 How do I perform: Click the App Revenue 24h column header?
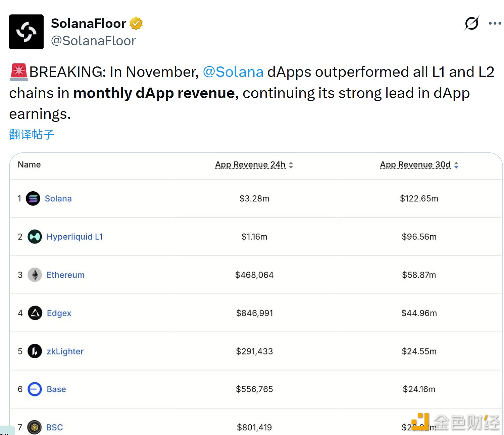(250, 165)
